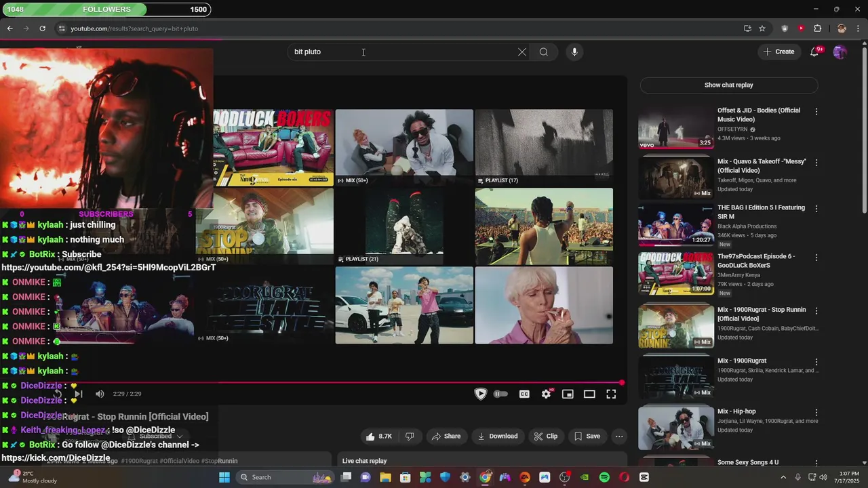Click the Chrome profile avatar
This screenshot has height=488, width=868.
842,28
